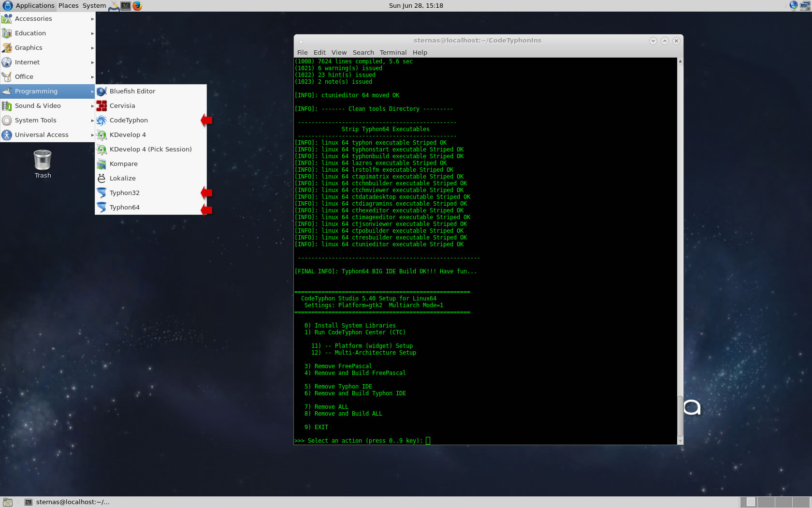Open the terminal launcher in top panel

[x=126, y=6]
